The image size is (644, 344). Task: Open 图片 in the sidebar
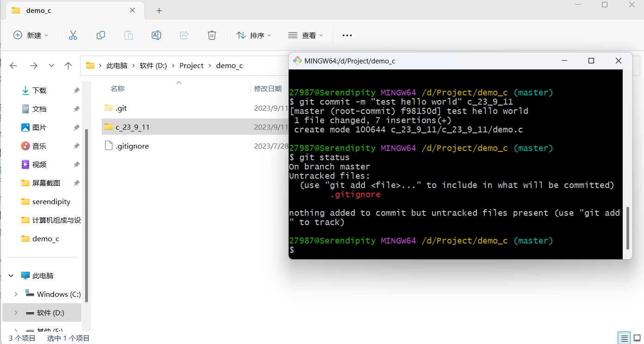pyautogui.click(x=39, y=128)
